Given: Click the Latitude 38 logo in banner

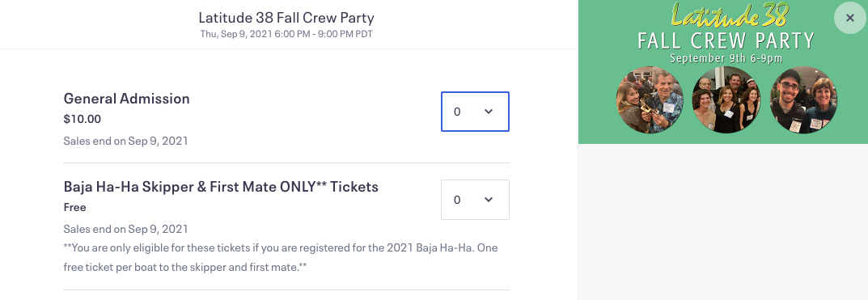Looking at the screenshot, I should point(729,15).
